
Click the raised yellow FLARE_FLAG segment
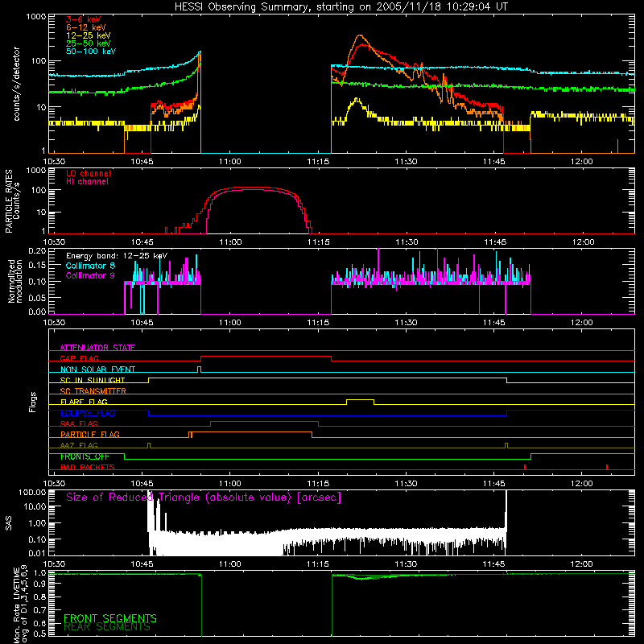[x=360, y=399]
